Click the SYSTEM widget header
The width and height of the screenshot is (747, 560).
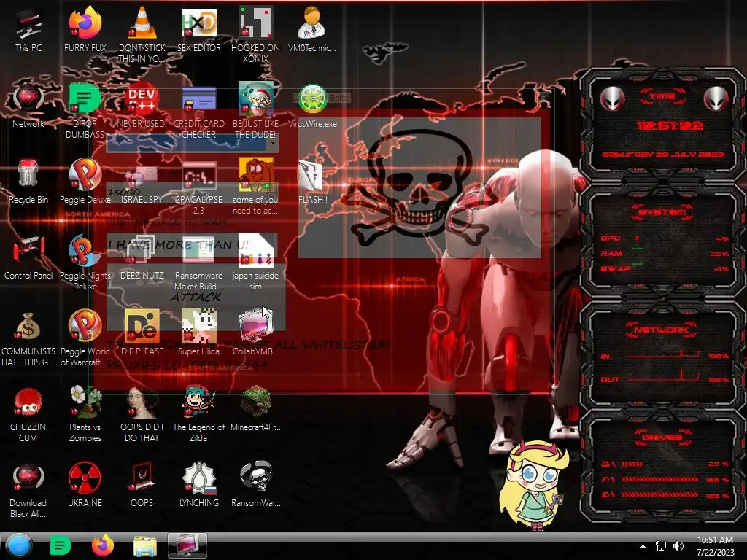[x=662, y=212]
